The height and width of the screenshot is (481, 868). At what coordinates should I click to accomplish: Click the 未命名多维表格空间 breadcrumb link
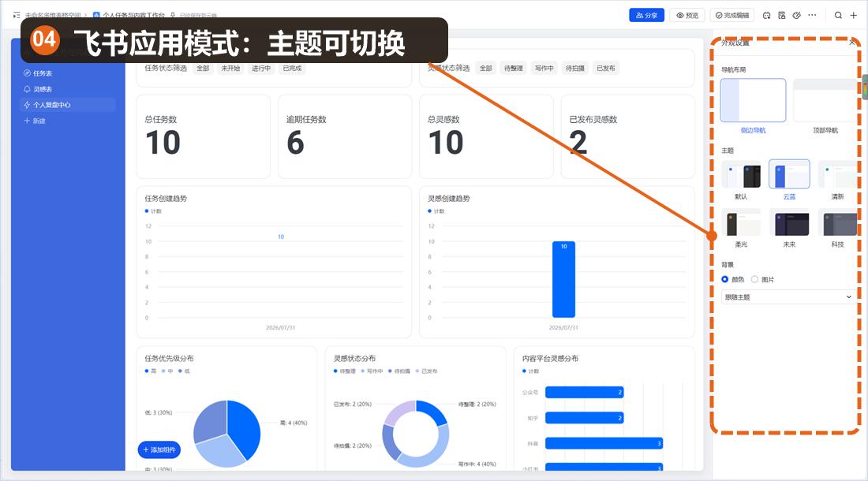tap(53, 16)
